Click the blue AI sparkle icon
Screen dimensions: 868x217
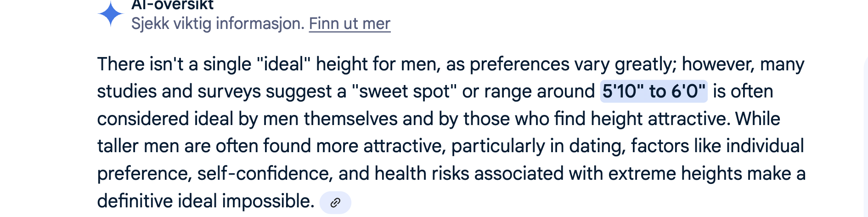(111, 14)
